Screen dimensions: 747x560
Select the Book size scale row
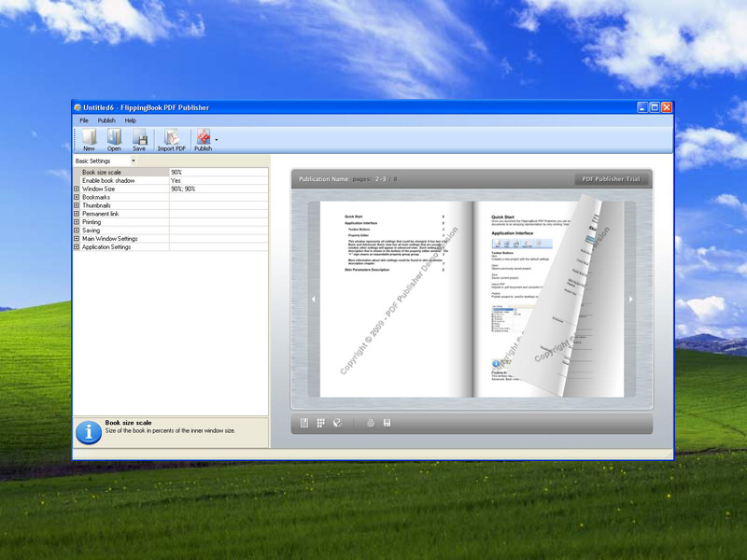pyautogui.click(x=171, y=173)
